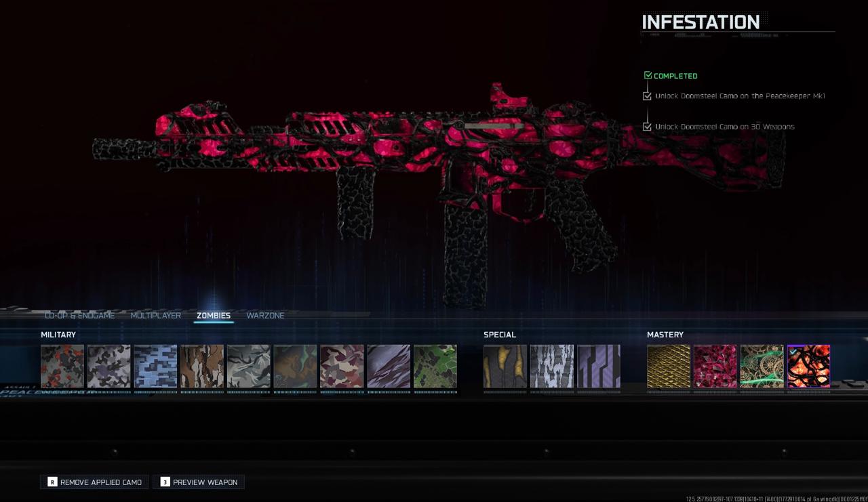Click the Preview Weapon button
868x502 pixels.
coord(199,482)
